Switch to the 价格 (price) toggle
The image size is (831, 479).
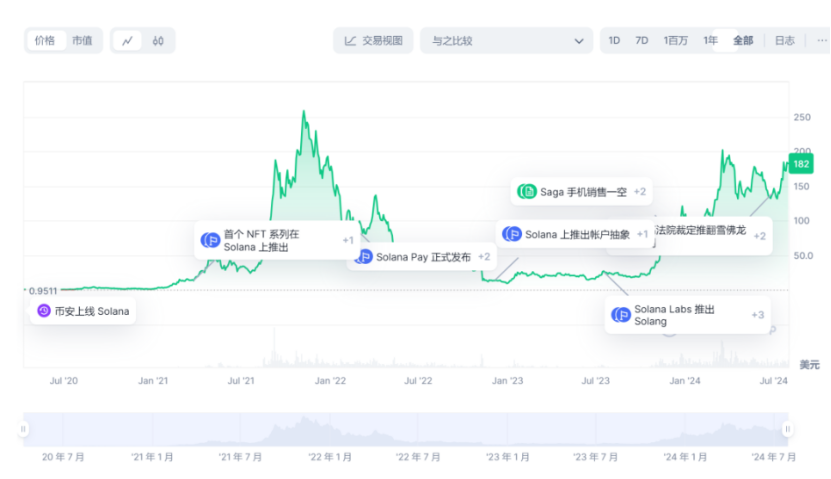pos(45,40)
